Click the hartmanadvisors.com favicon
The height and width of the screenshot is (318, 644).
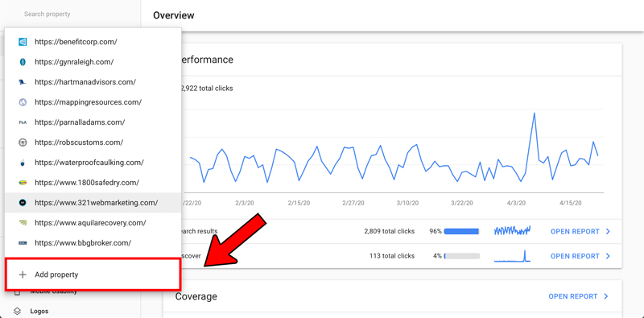[23, 82]
